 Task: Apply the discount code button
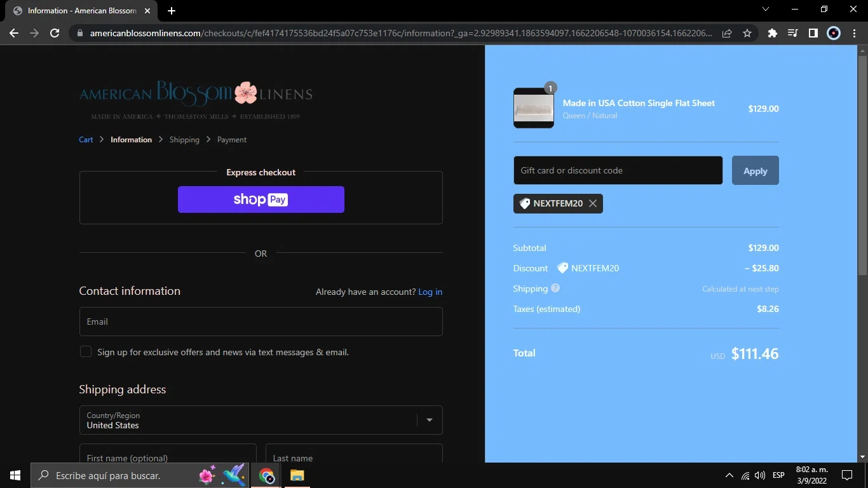[x=756, y=170]
